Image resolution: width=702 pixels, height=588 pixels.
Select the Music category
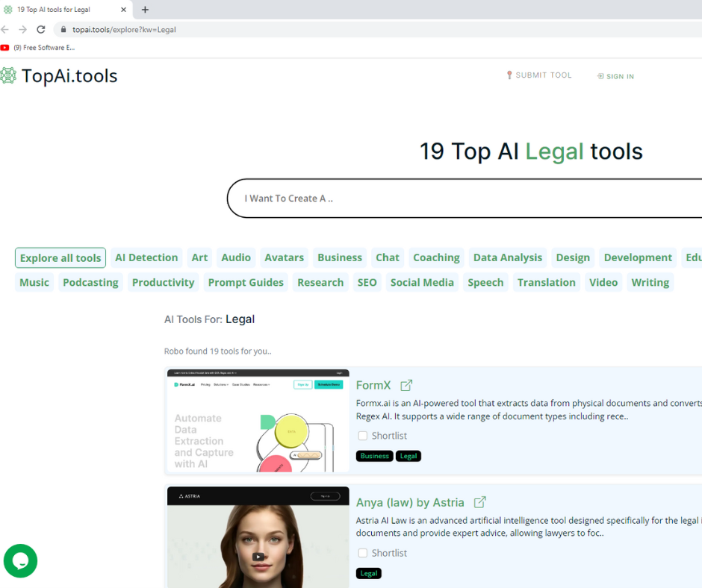click(x=34, y=282)
